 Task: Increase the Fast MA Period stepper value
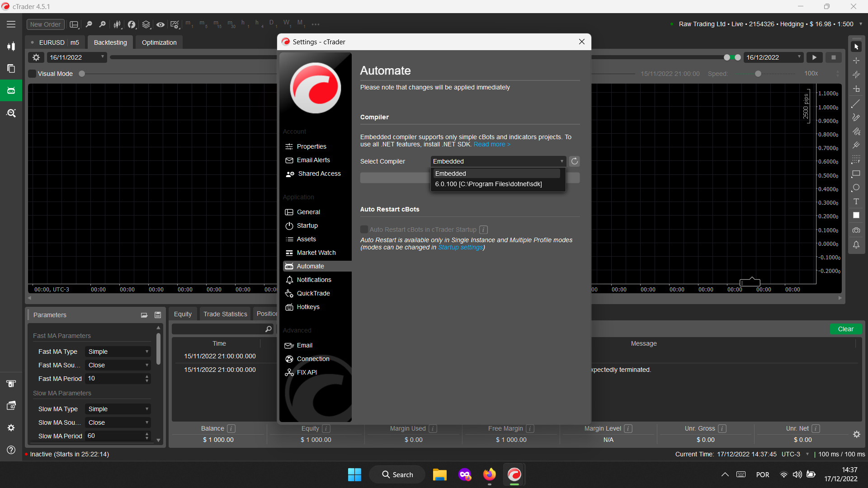point(147,376)
